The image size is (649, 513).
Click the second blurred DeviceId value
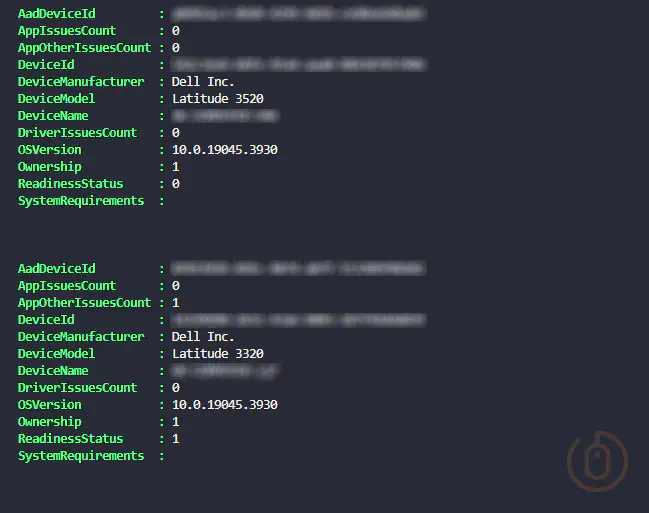298,320
